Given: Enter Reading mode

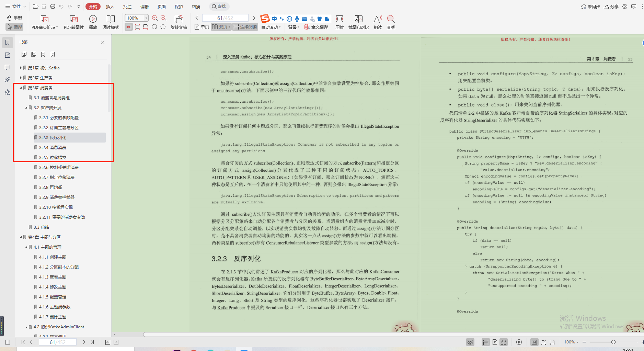Looking at the screenshot, I should [111, 22].
